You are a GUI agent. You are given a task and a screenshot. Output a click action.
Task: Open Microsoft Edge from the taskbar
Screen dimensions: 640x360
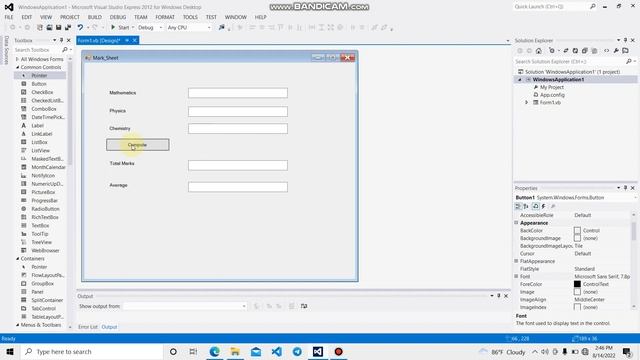point(214,351)
